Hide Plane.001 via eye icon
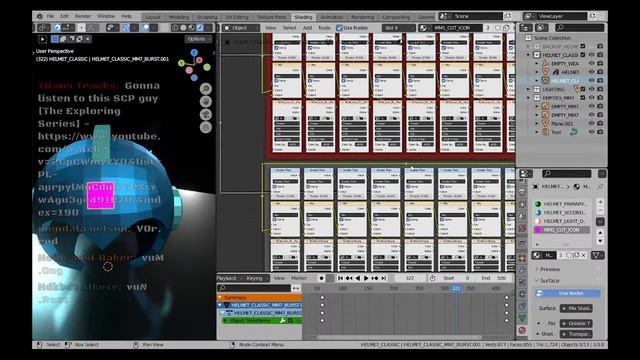640x360 pixels. click(x=591, y=123)
